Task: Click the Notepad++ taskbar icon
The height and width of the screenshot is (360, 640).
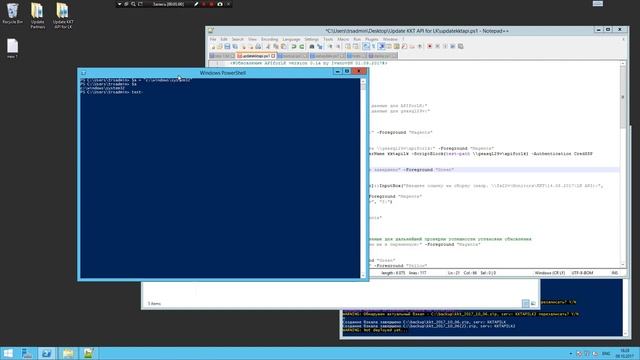Action: (x=89, y=353)
